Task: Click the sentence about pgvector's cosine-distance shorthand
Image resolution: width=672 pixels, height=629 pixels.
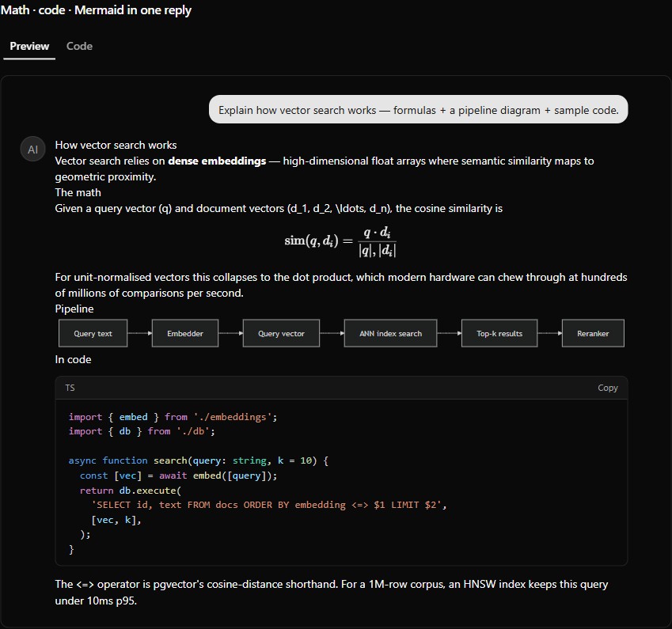Action: [x=196, y=585]
